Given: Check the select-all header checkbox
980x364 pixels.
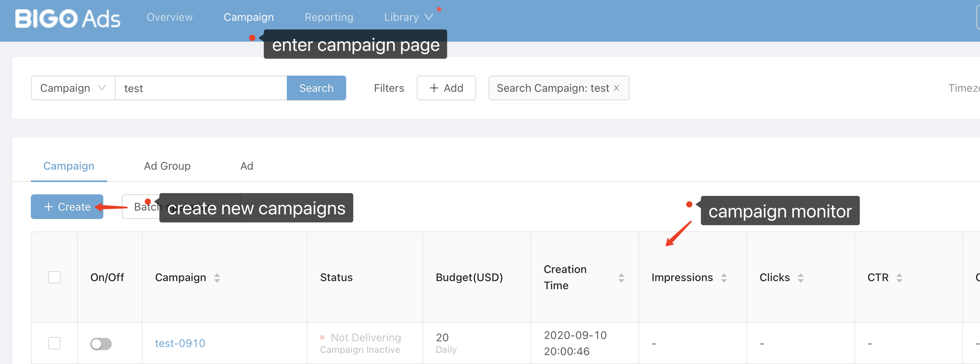Looking at the screenshot, I should [54, 277].
